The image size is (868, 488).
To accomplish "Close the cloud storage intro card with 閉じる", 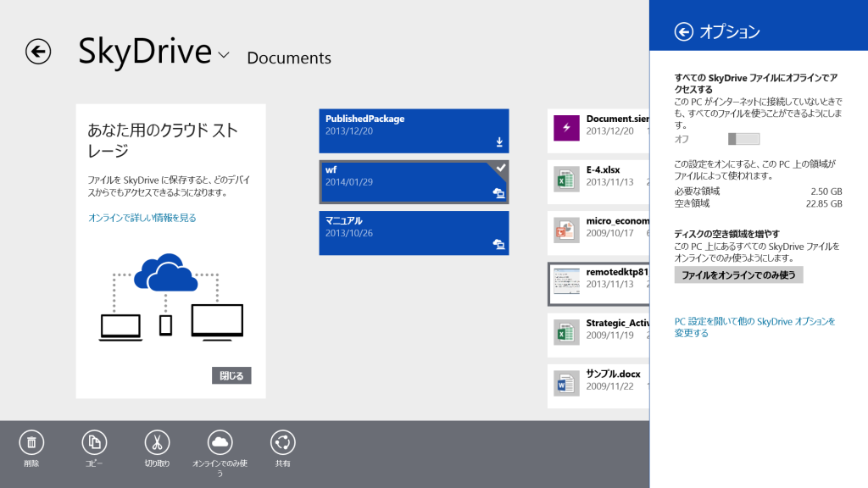I will click(231, 375).
